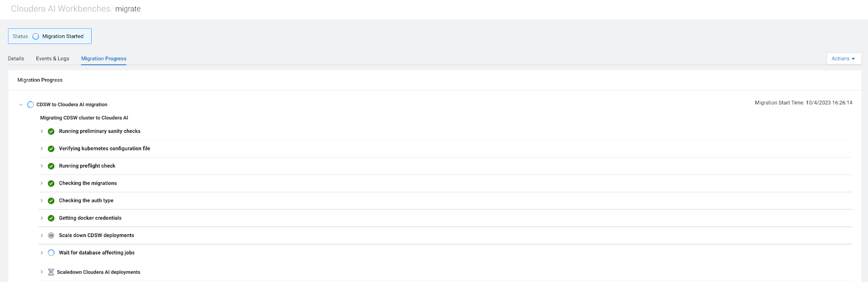This screenshot has height=282, width=868.
Task: Click the in-progress spinner beside CDSW to Cloudera AI migration
Action: point(30,105)
